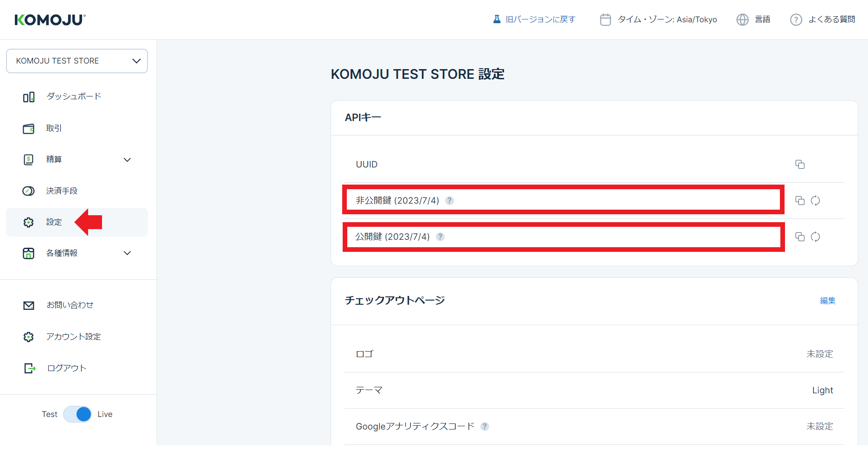The width and height of the screenshot is (868, 455).
Task: Open ダッシュボード in sidebar
Action: click(73, 96)
